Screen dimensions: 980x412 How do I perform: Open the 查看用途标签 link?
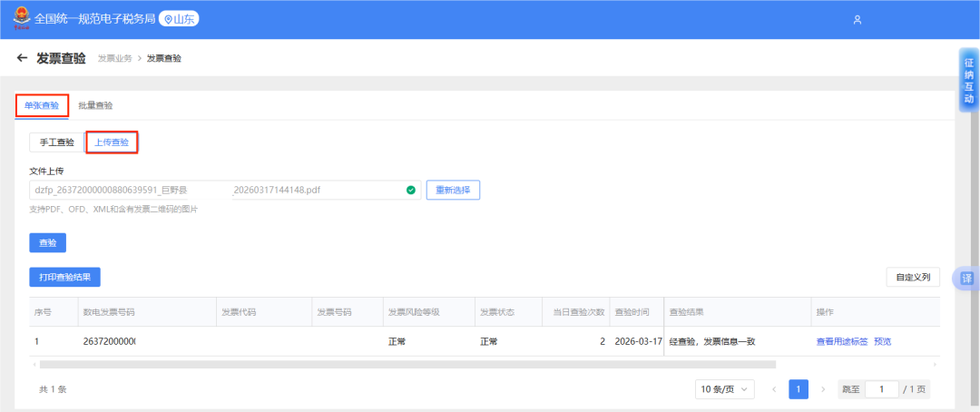point(841,342)
